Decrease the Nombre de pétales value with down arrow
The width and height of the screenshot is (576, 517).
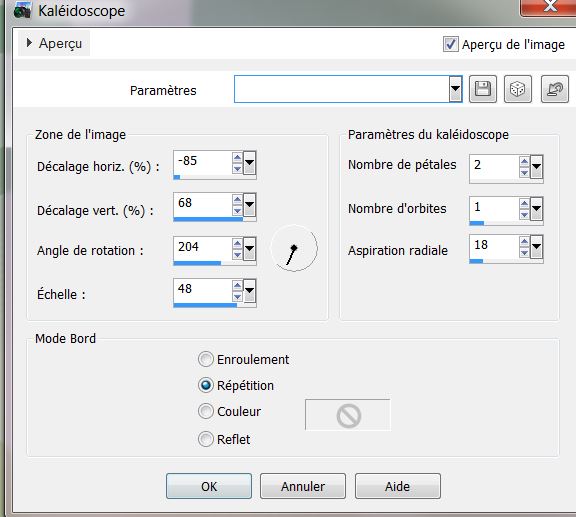524,172
